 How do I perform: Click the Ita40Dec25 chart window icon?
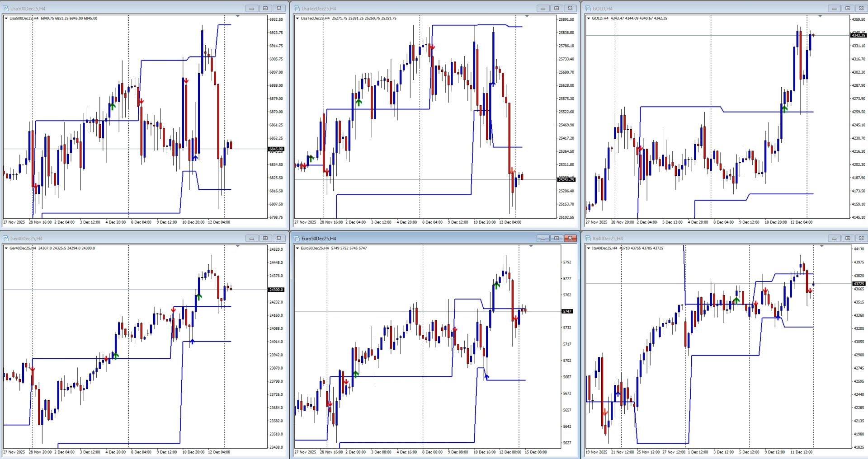(588, 239)
